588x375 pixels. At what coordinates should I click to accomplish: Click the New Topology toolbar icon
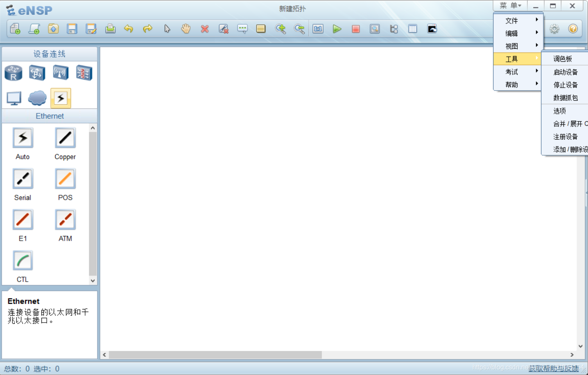15,29
